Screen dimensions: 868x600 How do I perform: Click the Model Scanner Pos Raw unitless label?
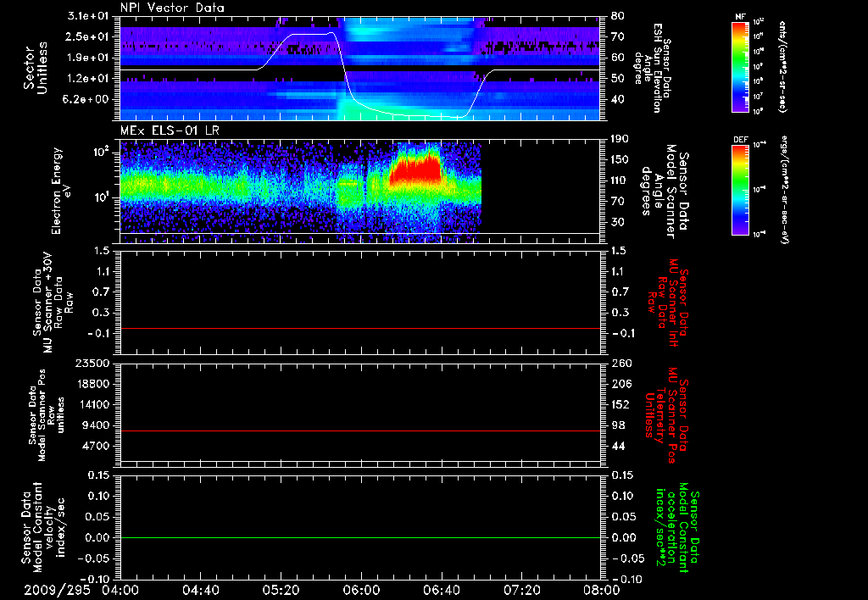click(47, 415)
